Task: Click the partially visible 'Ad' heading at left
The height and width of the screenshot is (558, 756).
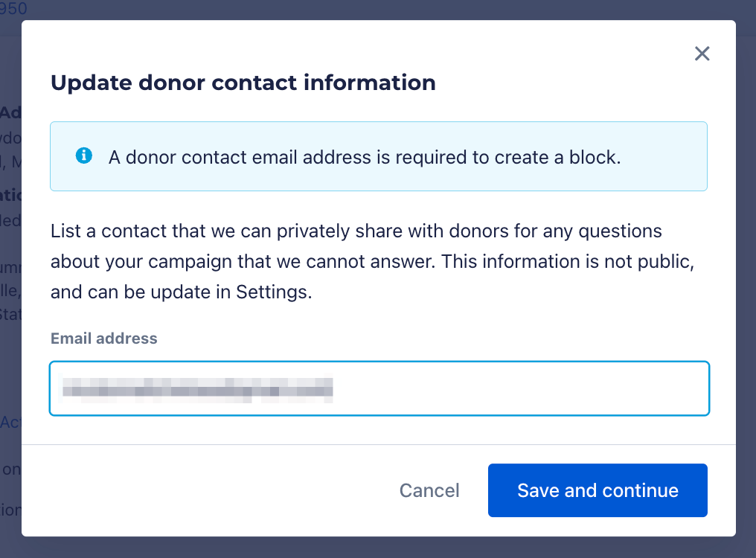Action: (x=10, y=112)
